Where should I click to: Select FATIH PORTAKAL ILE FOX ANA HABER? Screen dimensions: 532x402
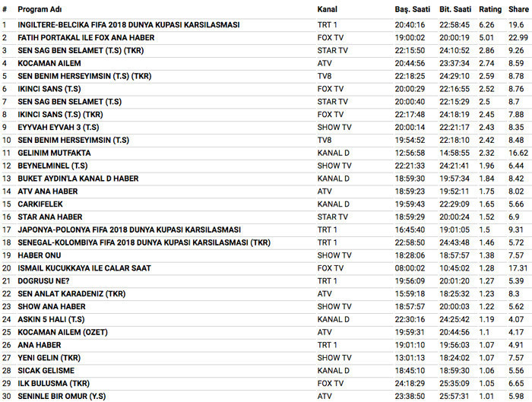coord(85,37)
